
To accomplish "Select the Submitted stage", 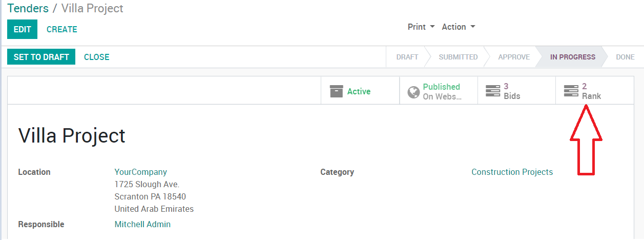I will pyautogui.click(x=458, y=57).
